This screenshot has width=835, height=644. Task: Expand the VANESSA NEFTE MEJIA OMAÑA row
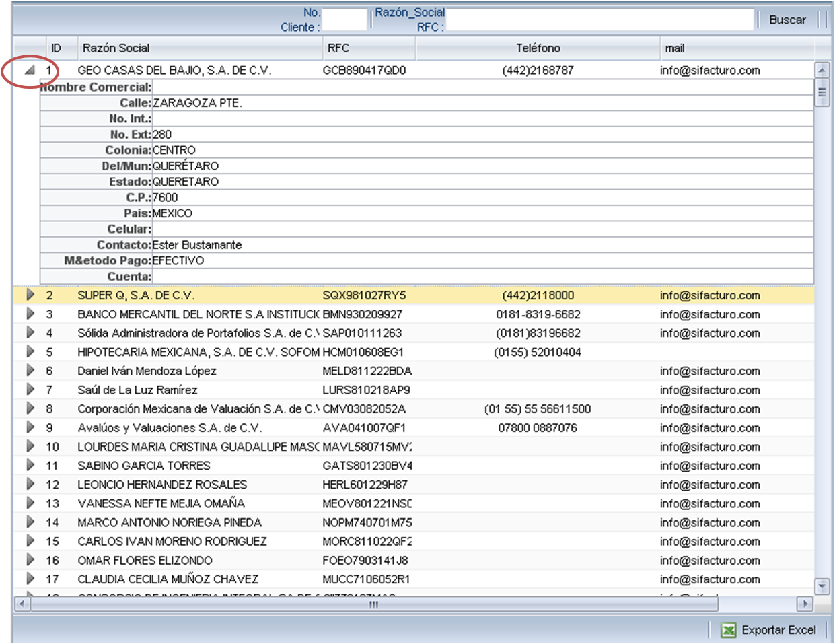[30, 503]
